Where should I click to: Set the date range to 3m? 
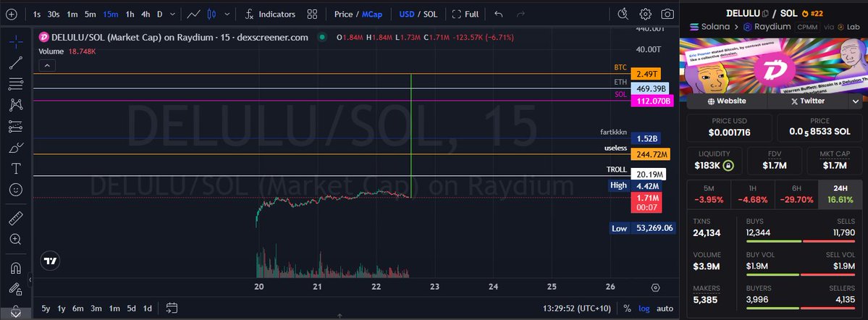(x=96, y=308)
